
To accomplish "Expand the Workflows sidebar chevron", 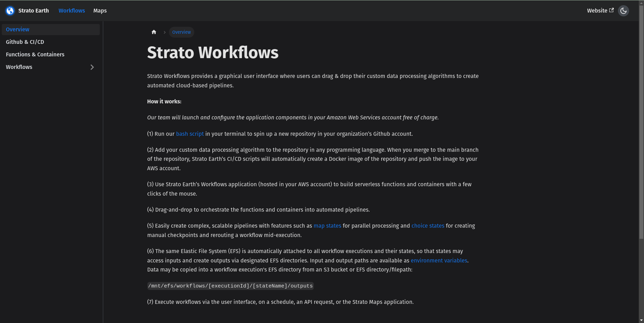I will coord(92,67).
